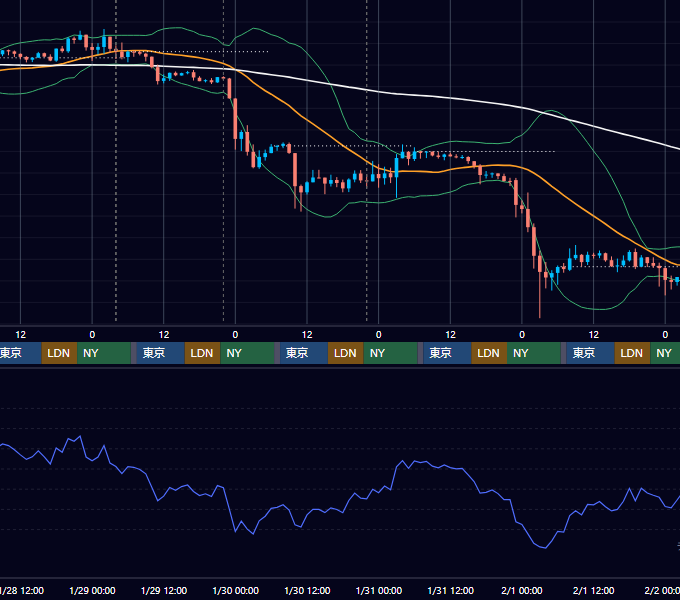
Task: Select NY session block above 1/29 00:00
Action: pyautogui.click(x=104, y=353)
